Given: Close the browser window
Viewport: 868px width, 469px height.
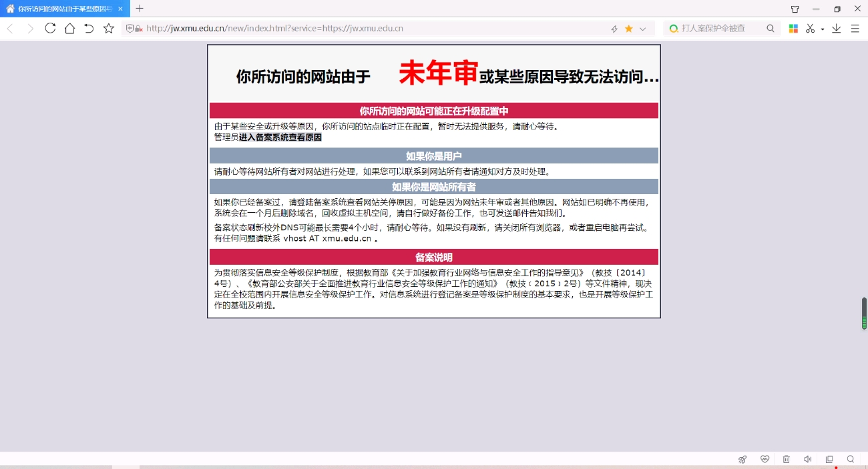Looking at the screenshot, I should pyautogui.click(x=857, y=9).
